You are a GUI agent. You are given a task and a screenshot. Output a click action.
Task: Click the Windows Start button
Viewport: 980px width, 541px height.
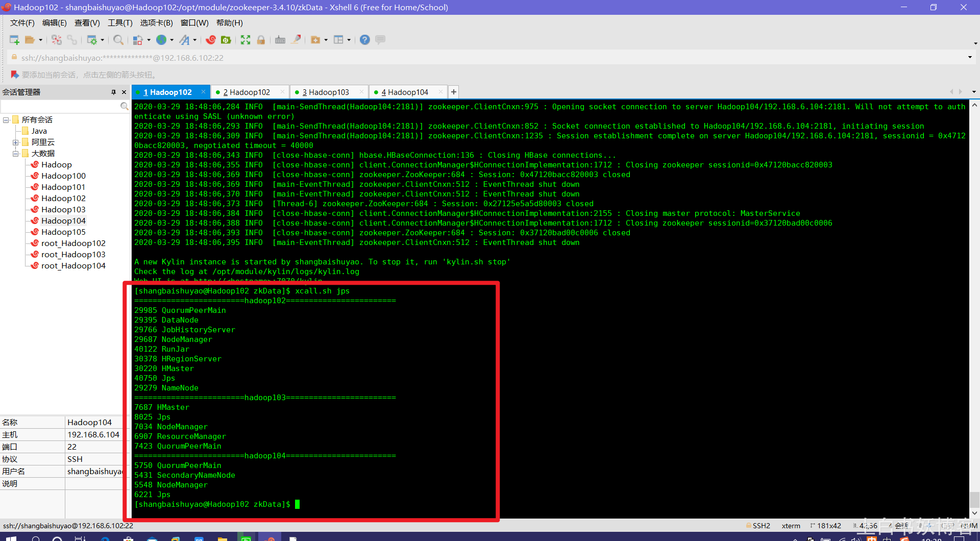11,538
